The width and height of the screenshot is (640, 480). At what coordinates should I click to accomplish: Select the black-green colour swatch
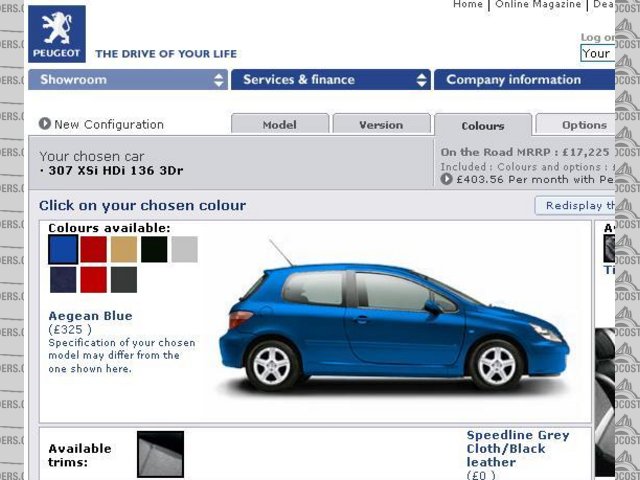click(x=154, y=249)
